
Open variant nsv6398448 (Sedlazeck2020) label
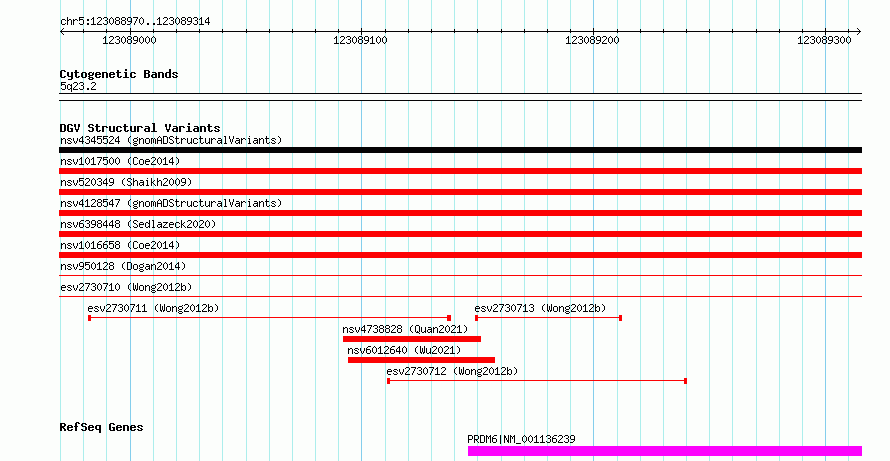coord(138,224)
